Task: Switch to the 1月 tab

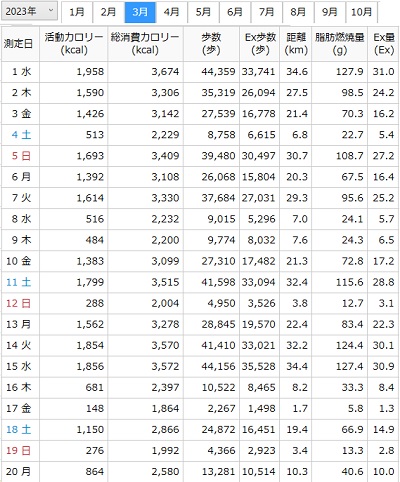Action: pos(77,12)
